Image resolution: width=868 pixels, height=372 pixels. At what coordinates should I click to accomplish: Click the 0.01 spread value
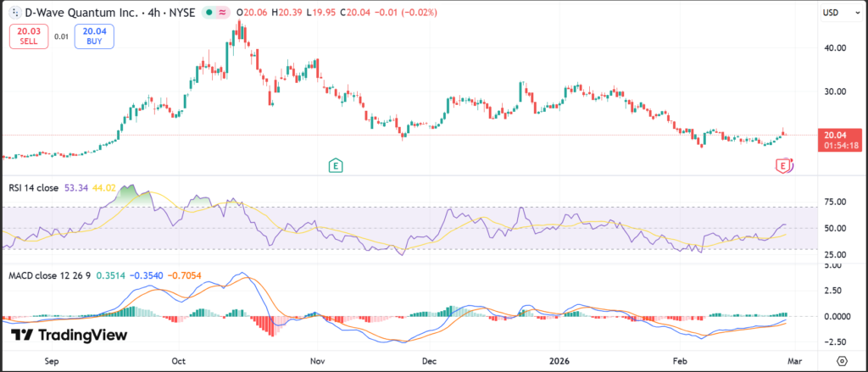click(61, 36)
